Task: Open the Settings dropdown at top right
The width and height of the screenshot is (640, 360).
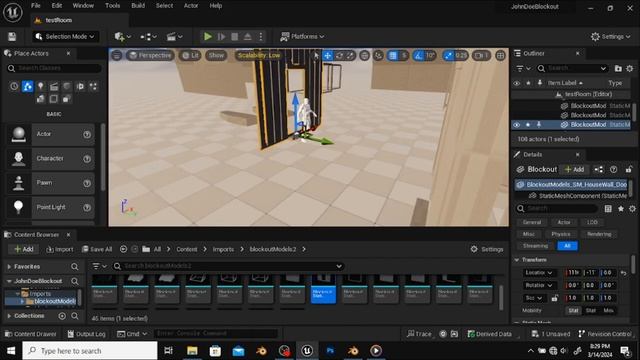Action: 611,37
